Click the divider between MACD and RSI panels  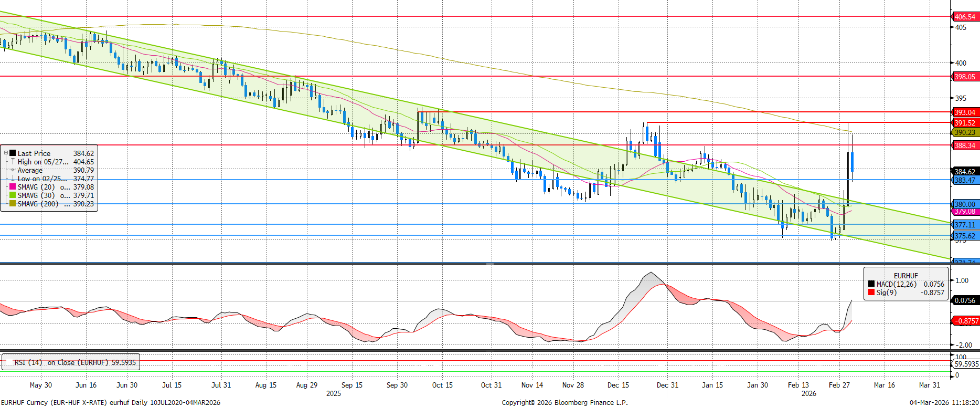point(489,350)
